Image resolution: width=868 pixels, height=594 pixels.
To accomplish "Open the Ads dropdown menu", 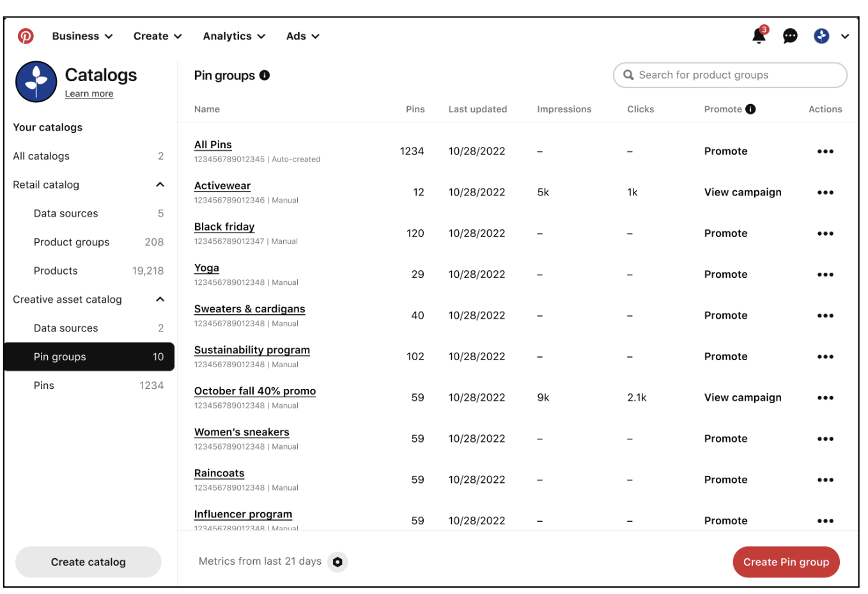I will point(302,36).
